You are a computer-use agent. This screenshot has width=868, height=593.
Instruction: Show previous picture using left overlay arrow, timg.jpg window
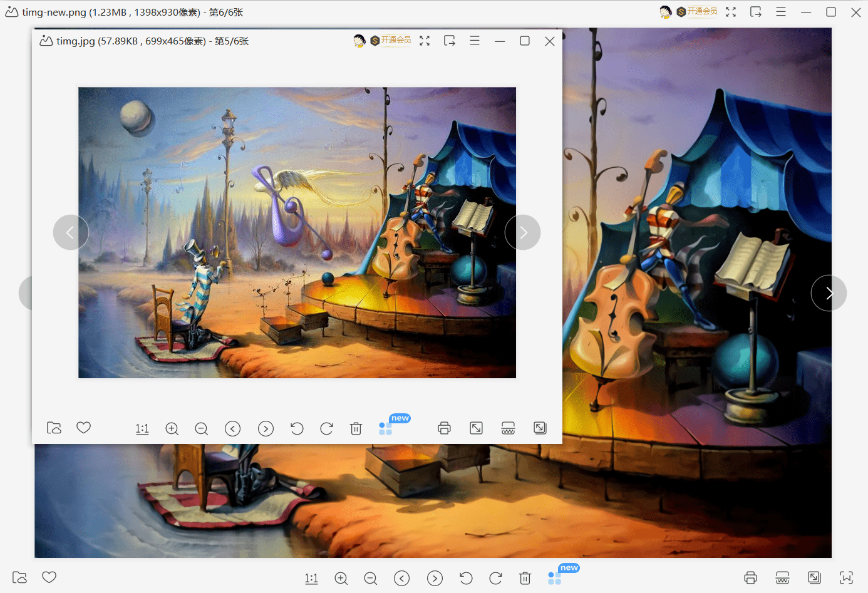pyautogui.click(x=71, y=232)
